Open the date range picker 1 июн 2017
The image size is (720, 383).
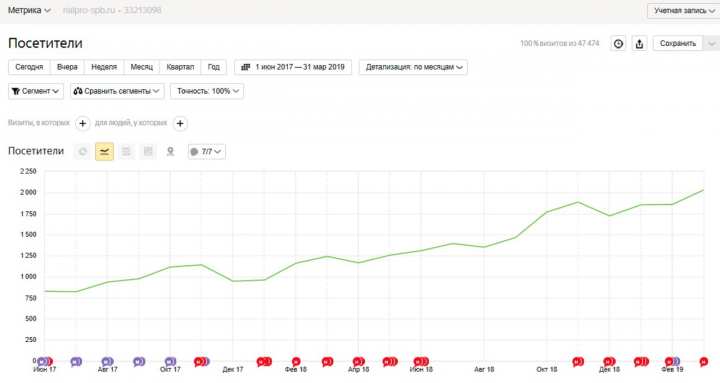[293, 67]
